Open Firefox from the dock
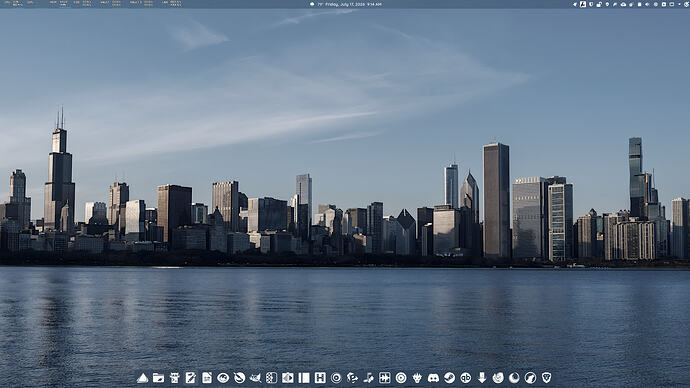Screen dimensions: 690x388 (x=498, y=377)
